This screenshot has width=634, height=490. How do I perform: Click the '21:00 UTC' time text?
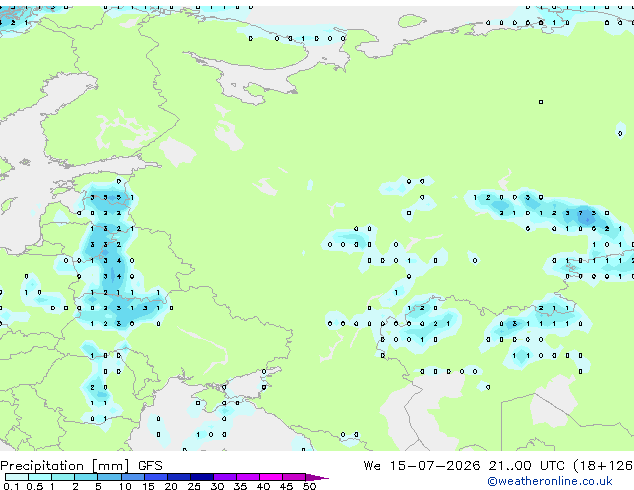[526, 465]
